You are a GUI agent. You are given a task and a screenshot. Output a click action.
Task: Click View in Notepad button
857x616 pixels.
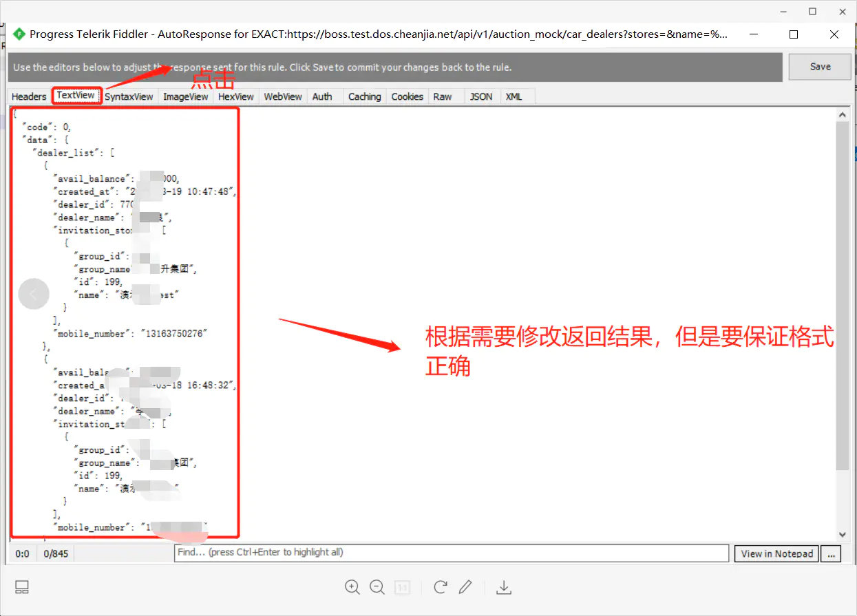click(776, 553)
